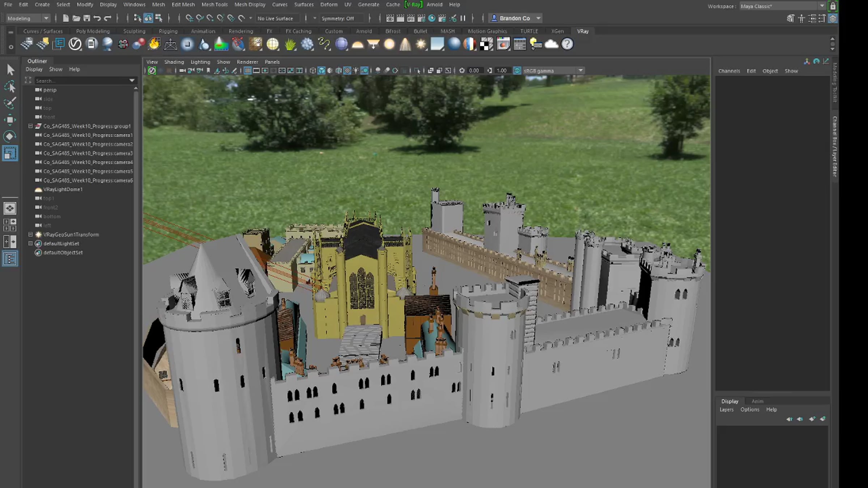This screenshot has height=488, width=868.
Task: Toggle sRGB gamma color management button
Action: pyautogui.click(x=517, y=70)
